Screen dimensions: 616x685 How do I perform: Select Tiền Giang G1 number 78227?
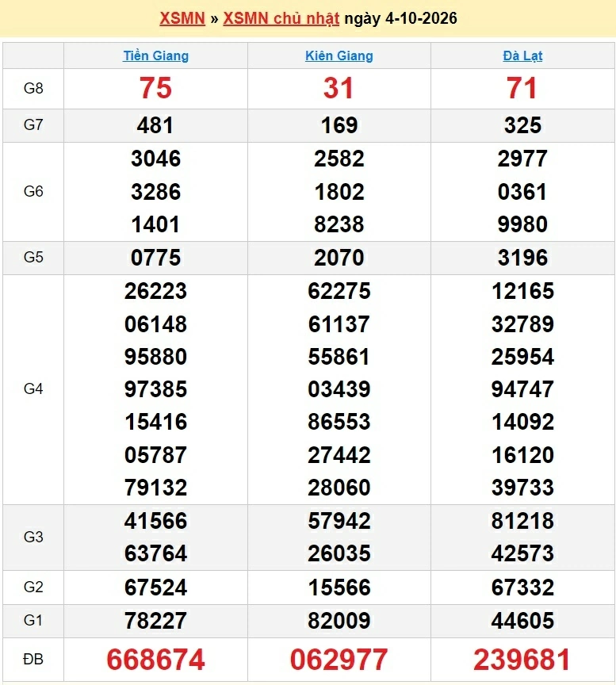[x=155, y=621]
